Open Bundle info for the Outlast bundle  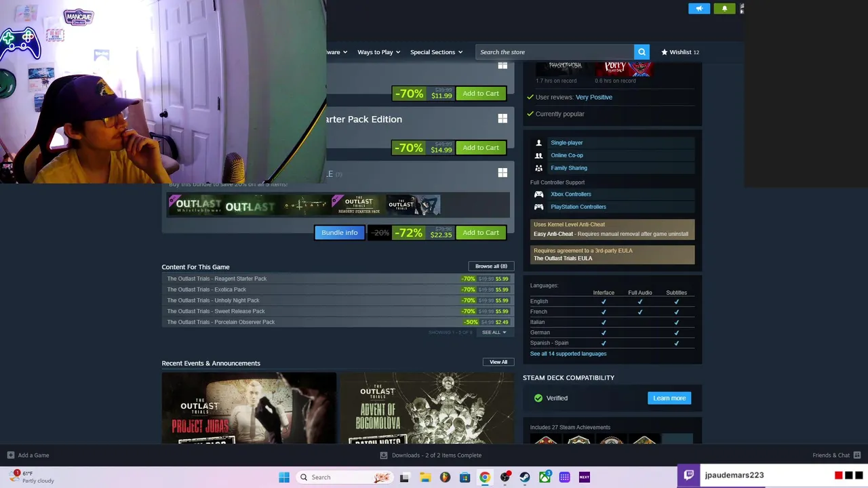point(340,232)
